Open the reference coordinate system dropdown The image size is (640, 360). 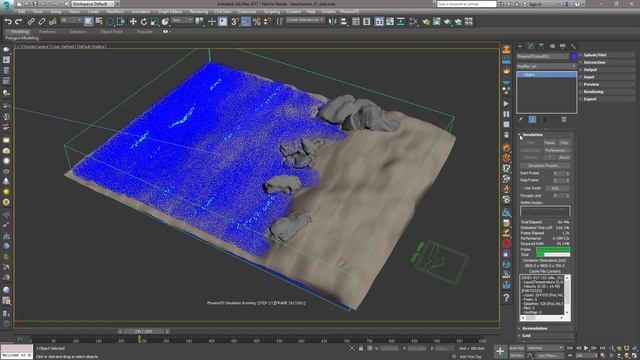click(182, 20)
